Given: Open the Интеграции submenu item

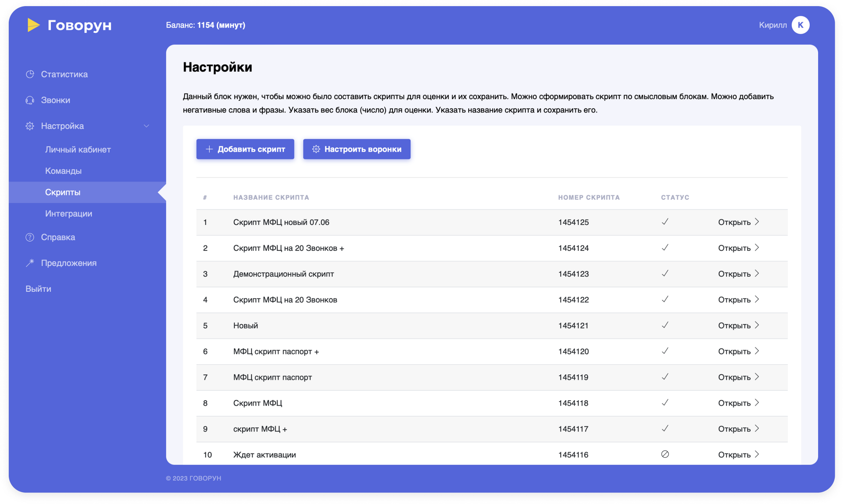Looking at the screenshot, I should coord(69,214).
